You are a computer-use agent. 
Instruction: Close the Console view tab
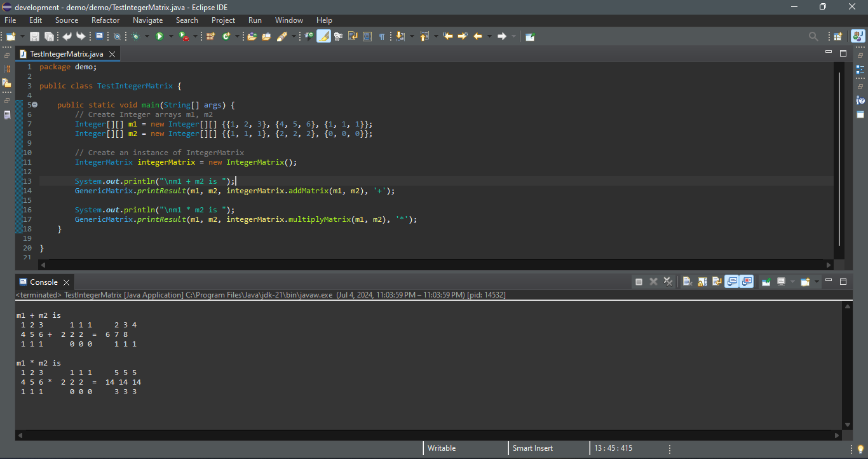click(66, 282)
